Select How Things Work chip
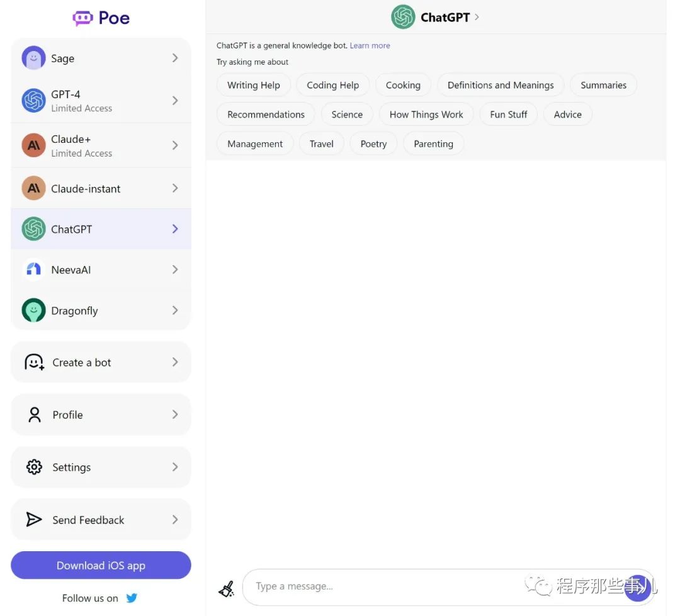Image resolution: width=680 pixels, height=616 pixels. point(426,115)
